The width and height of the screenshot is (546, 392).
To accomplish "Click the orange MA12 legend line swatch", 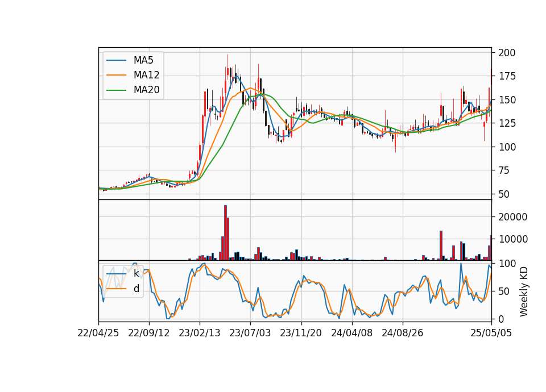I will click(x=116, y=75).
